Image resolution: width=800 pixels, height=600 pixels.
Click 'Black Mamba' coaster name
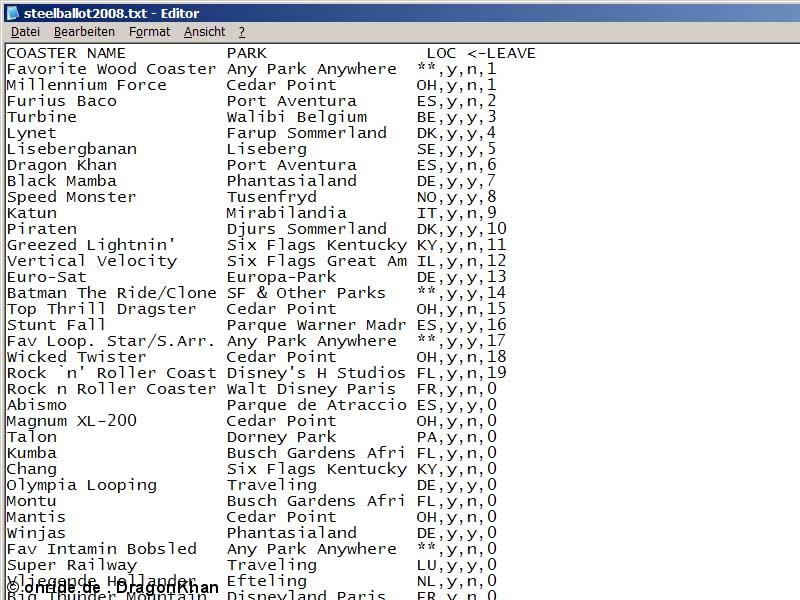coord(62,181)
